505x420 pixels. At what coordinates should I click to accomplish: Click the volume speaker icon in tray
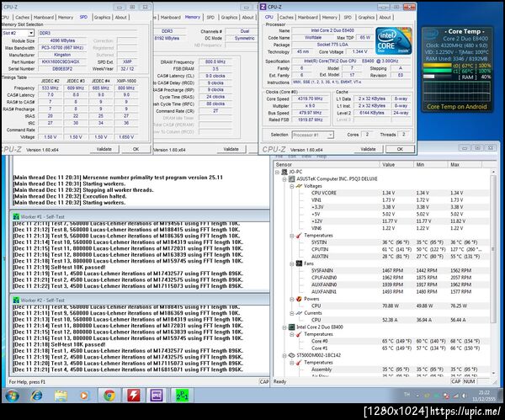(x=464, y=396)
